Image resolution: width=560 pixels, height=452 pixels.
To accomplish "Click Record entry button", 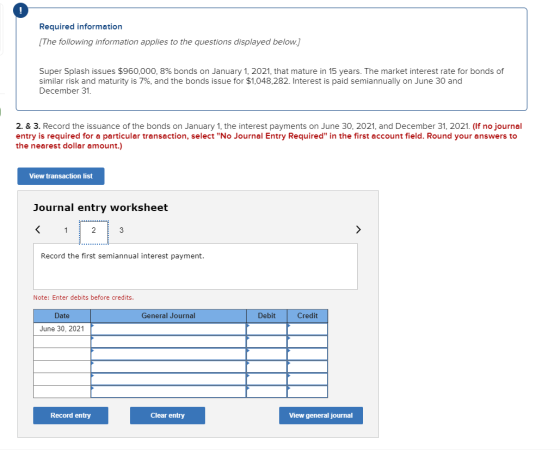I will pos(70,416).
